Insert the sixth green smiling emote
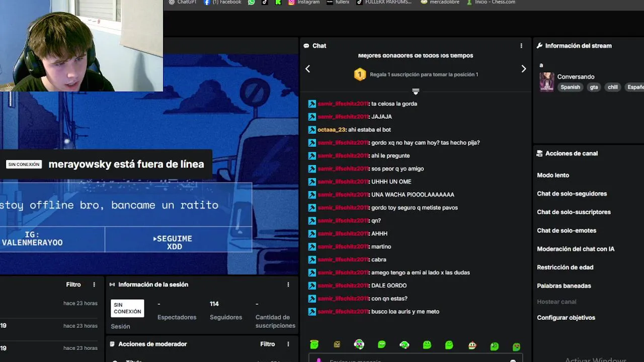The image size is (644, 362). 427,344
